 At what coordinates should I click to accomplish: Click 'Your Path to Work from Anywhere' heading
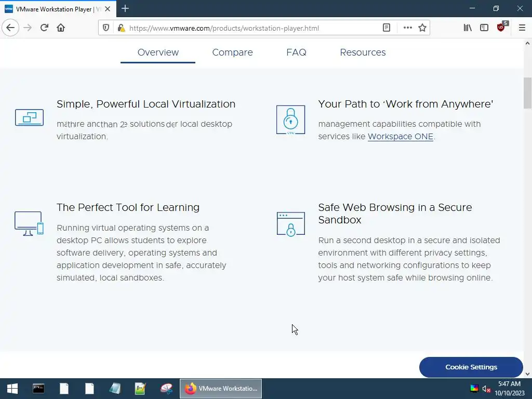(x=405, y=104)
